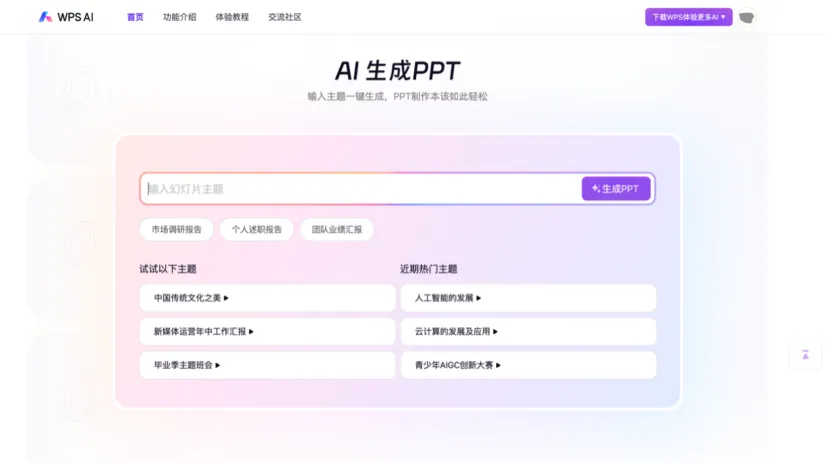Select the 个人述职报告 suggestion chip
This screenshot has height=466, width=828.
tap(258, 231)
